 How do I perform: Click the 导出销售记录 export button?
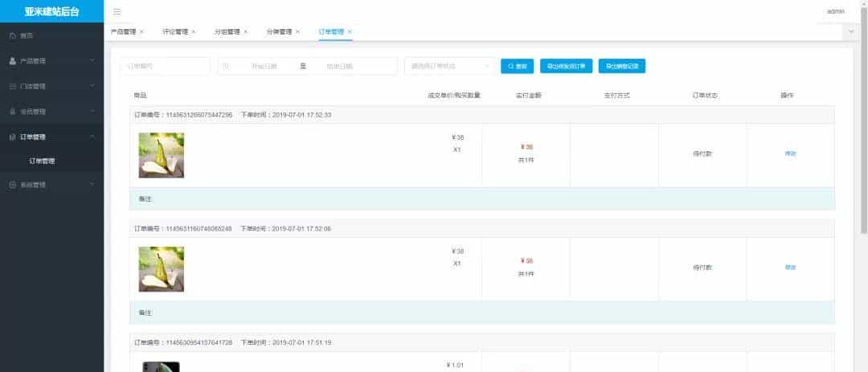[x=621, y=66]
